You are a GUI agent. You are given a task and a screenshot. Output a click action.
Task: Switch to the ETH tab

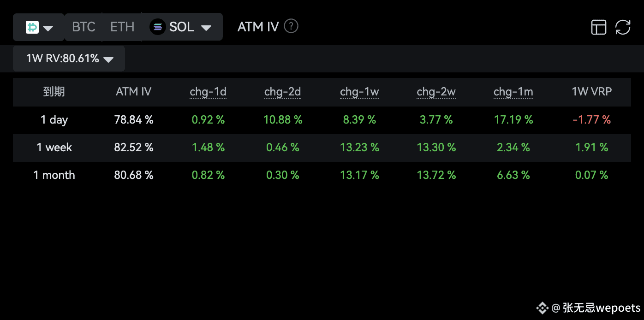click(x=122, y=27)
